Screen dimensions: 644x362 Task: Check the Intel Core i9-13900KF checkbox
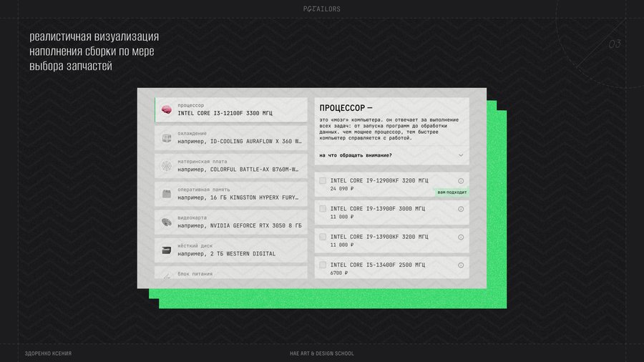(x=323, y=237)
